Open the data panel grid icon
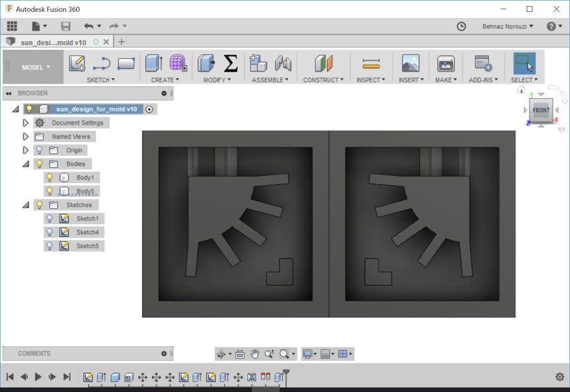The width and height of the screenshot is (570, 392). (x=12, y=26)
